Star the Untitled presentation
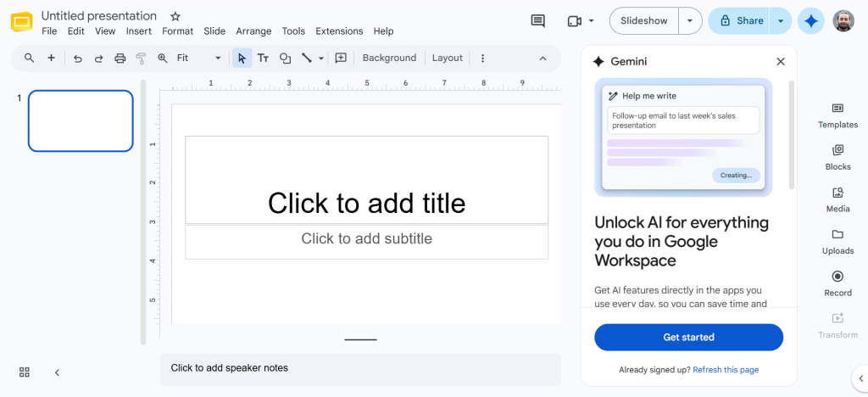Screen dimensions: 868x397 tap(175, 16)
